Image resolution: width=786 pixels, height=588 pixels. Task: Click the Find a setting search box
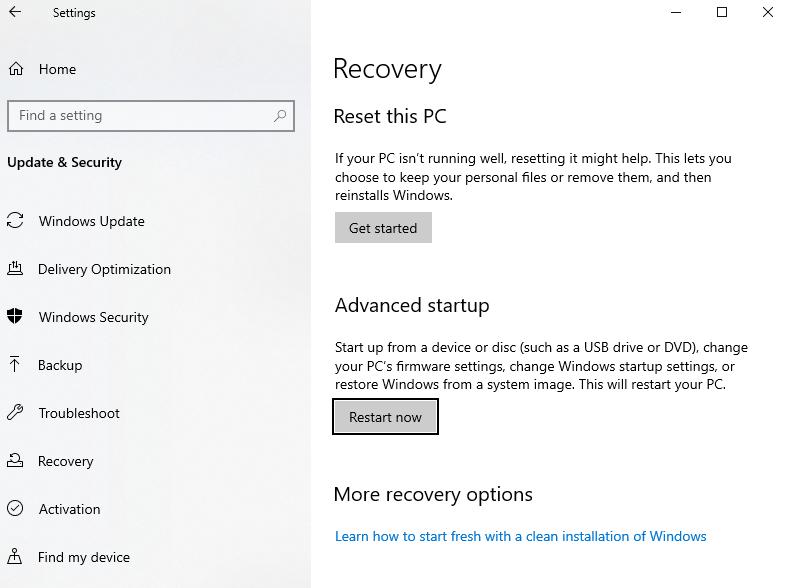pos(151,116)
